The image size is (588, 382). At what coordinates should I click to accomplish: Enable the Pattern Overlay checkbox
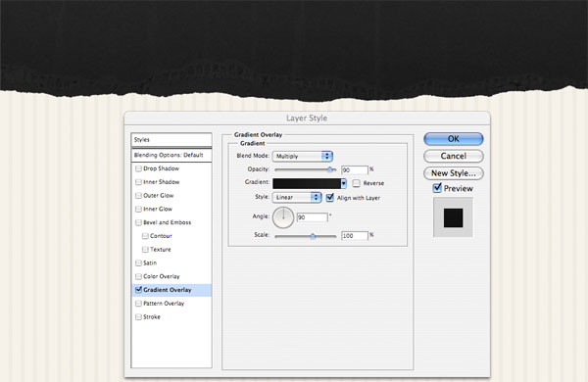coord(138,304)
